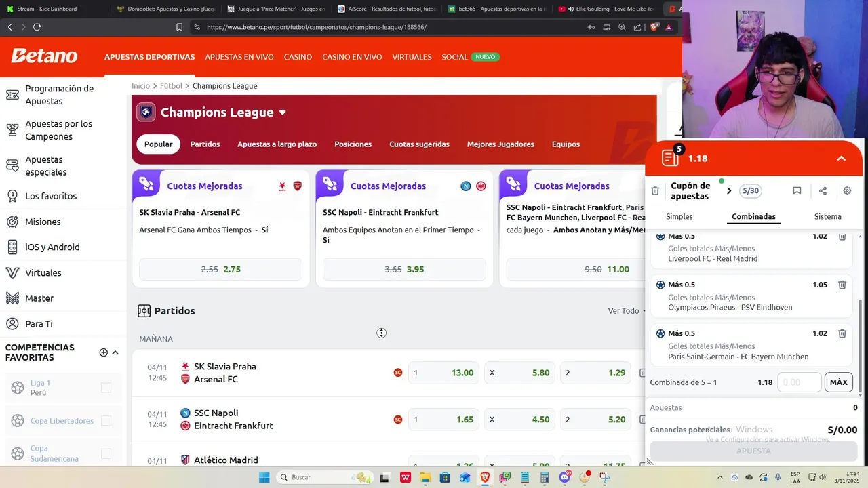Expand Ver Todo partidos arrow
868x488 pixels.
click(644, 311)
